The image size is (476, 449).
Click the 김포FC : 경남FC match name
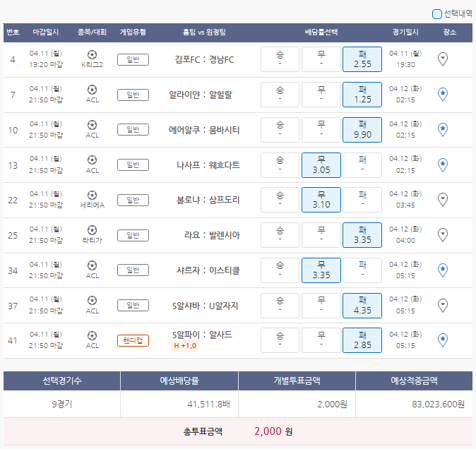(x=204, y=59)
